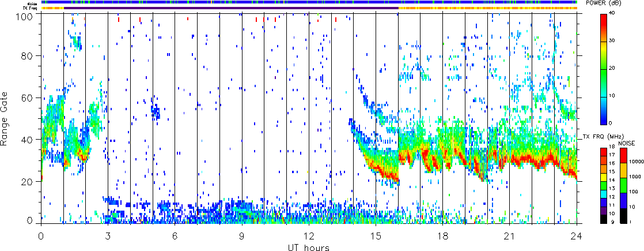Click the "9" label on TX FRQ legend
Screen dimensions: 644x251
click(x=613, y=222)
